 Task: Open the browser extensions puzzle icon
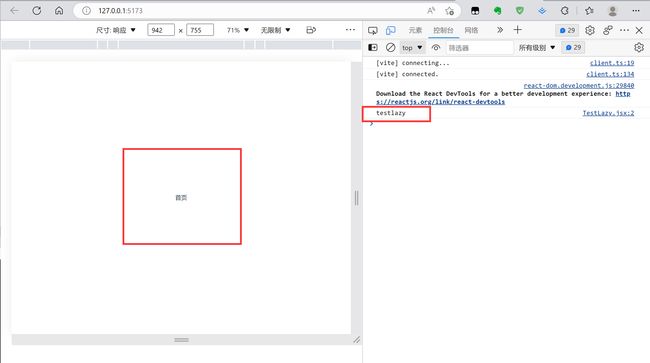(565, 11)
